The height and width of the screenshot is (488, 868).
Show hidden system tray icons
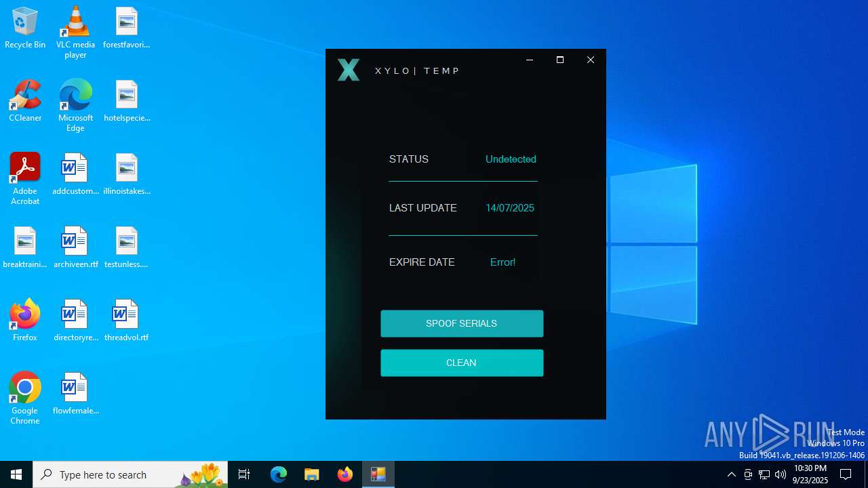click(731, 474)
